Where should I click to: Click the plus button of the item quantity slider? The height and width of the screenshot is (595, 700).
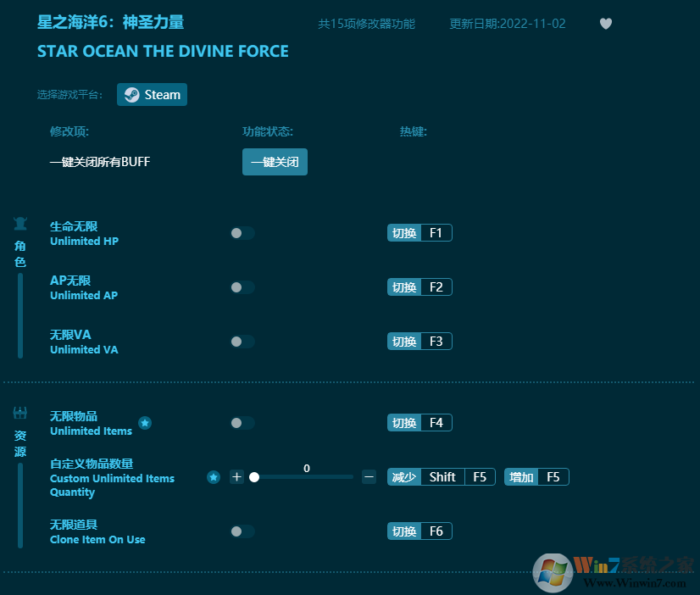[x=236, y=476]
